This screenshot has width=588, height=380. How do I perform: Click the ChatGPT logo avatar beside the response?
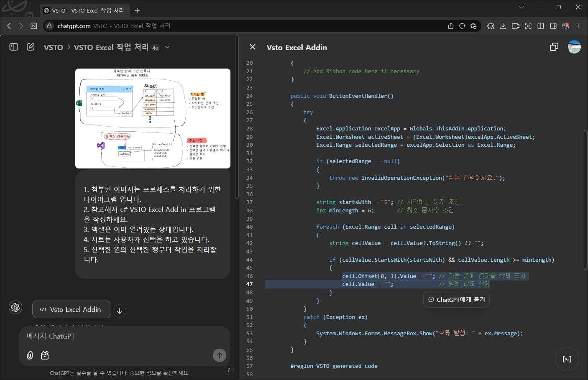point(15,308)
